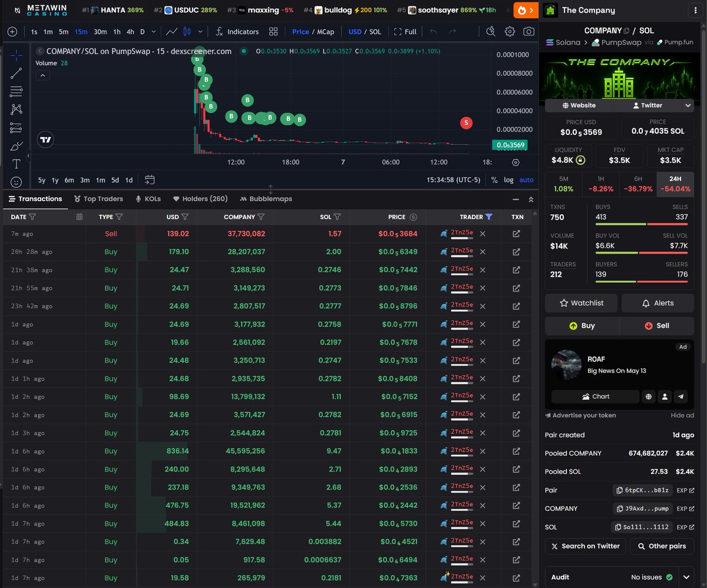Redo last chart action
This screenshot has height=588, width=707.
(452, 32)
